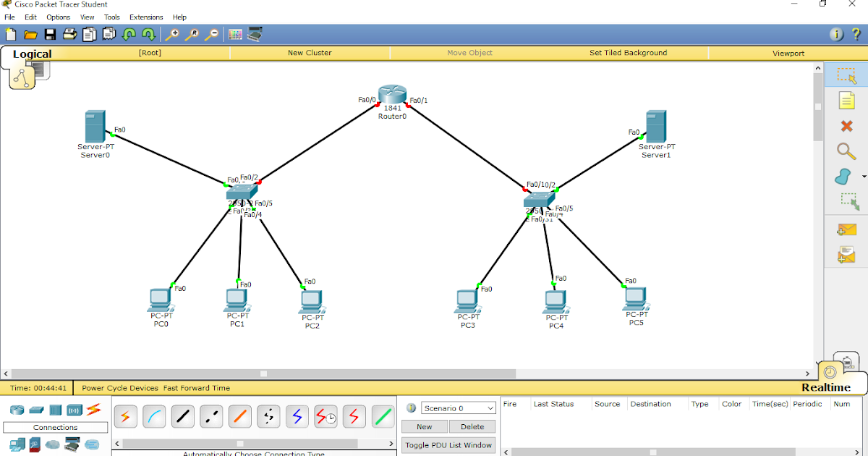
Task: Open a file with the folder icon
Action: coord(30,34)
